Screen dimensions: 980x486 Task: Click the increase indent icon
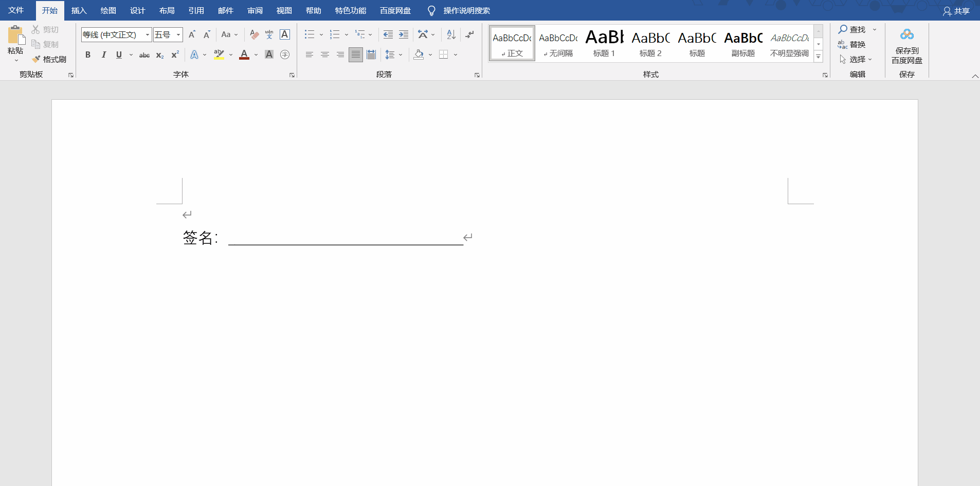point(404,34)
